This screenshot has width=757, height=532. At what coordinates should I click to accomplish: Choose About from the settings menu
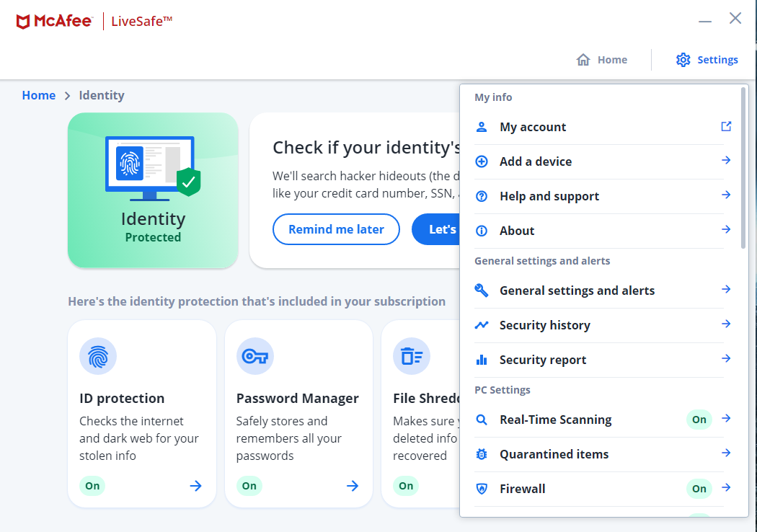(603, 231)
